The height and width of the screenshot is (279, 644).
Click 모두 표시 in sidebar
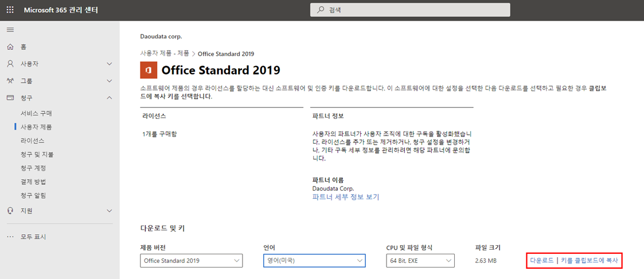click(x=33, y=237)
